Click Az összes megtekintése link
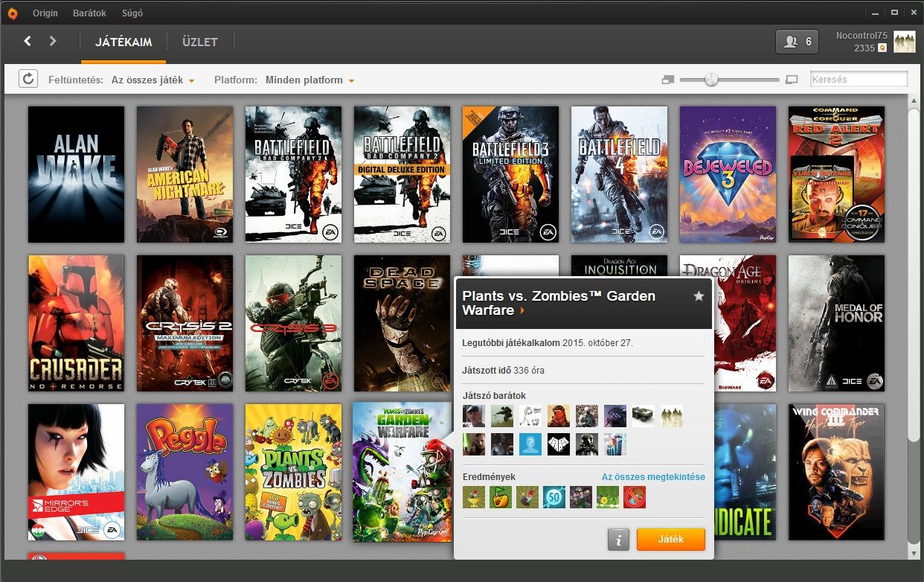This screenshot has height=582, width=924. [x=653, y=476]
